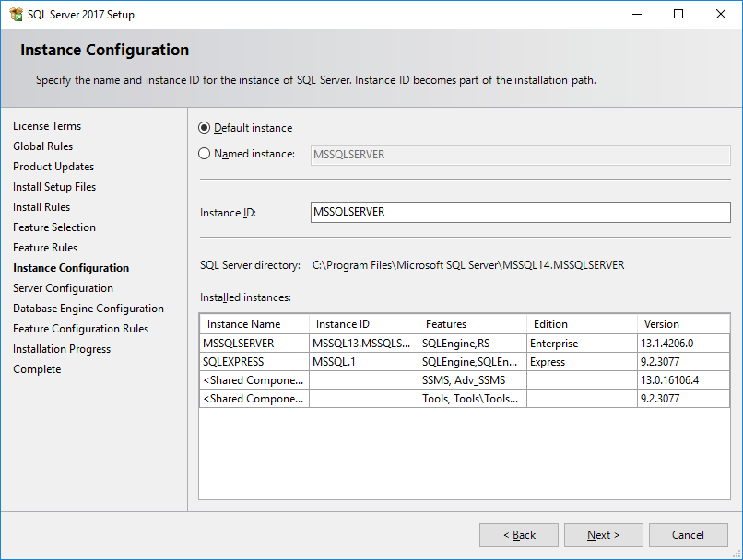Sort by Instance Name column header
The width and height of the screenshot is (743, 560).
point(254,324)
